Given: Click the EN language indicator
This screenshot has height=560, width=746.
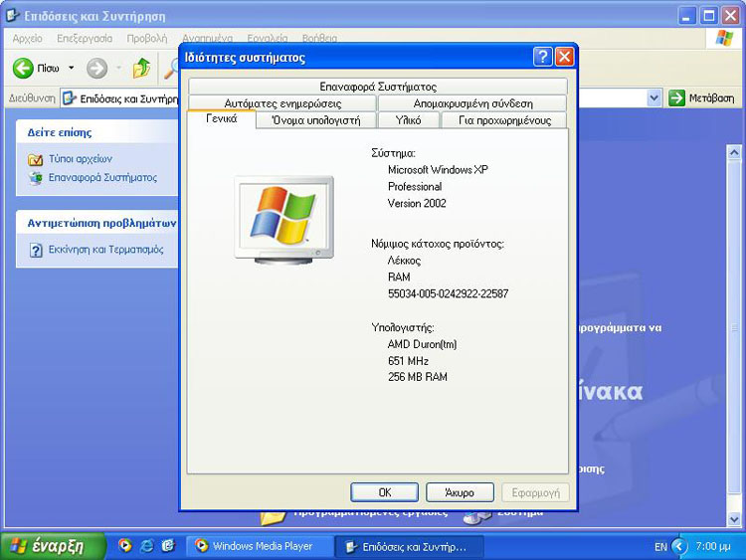Looking at the screenshot, I should (660, 547).
